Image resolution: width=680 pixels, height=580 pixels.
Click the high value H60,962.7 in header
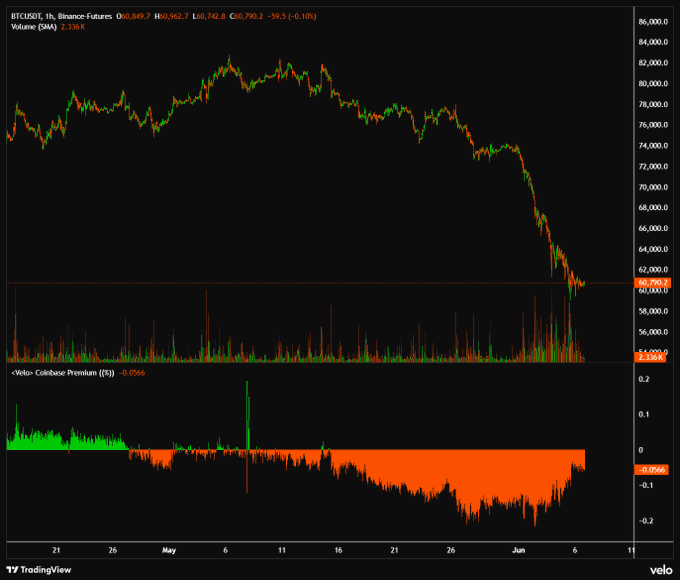pos(171,16)
